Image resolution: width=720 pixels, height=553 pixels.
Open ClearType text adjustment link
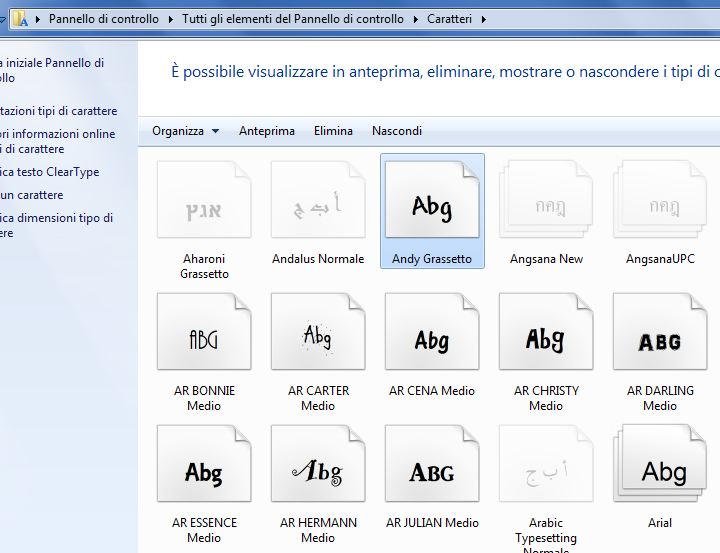coord(50,172)
